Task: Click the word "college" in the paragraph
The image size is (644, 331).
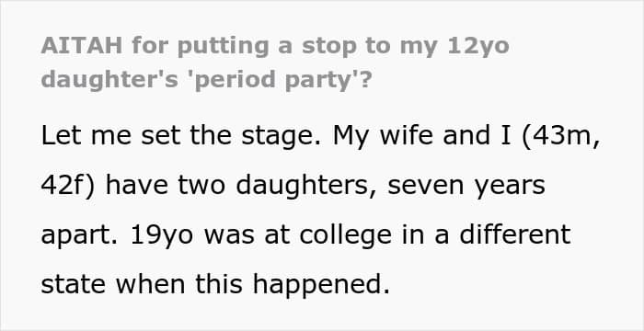Action: click(x=345, y=236)
